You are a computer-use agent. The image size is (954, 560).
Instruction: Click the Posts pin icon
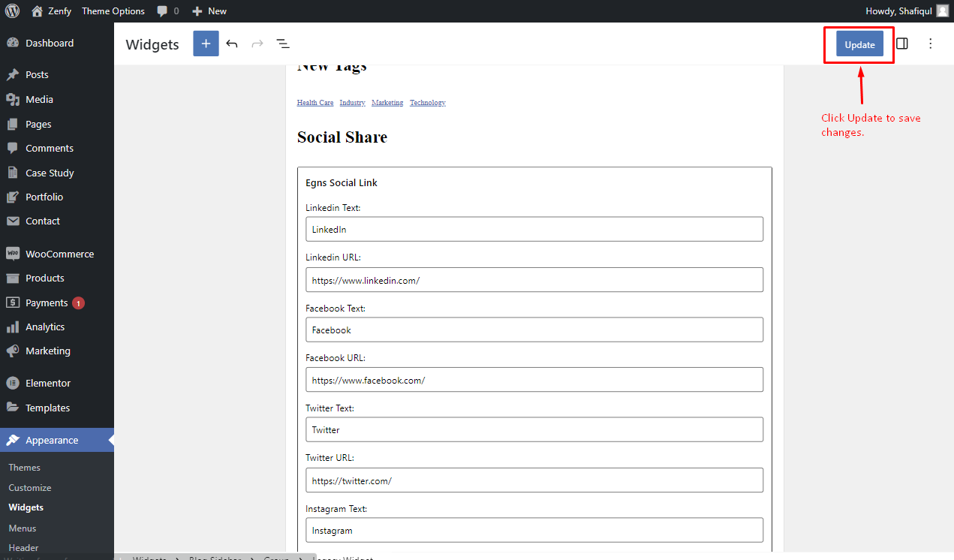13,74
